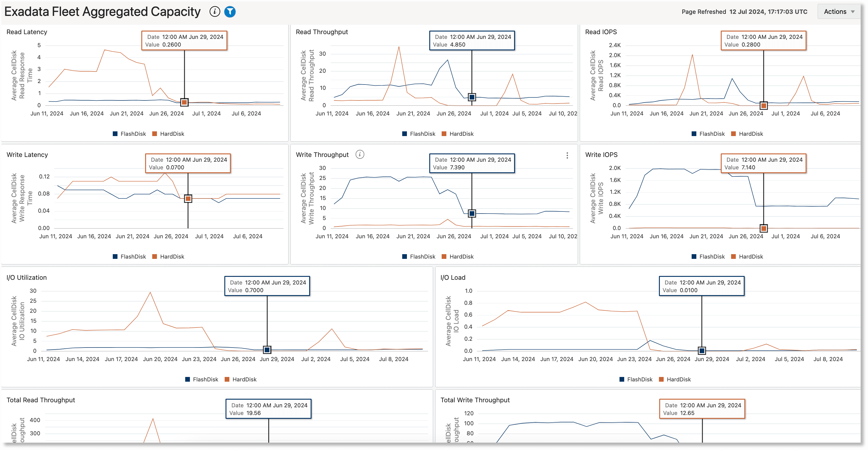The height and width of the screenshot is (450, 868).
Task: Click the Actions menu in the top bar
Action: pyautogui.click(x=838, y=11)
